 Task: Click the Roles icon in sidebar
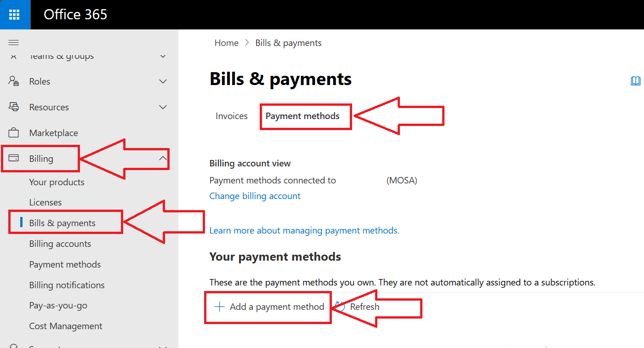point(14,81)
